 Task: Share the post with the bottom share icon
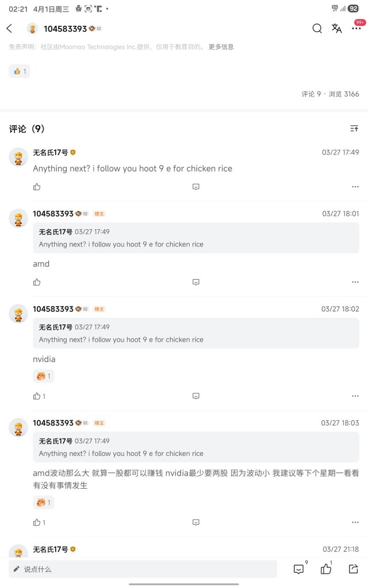(x=354, y=569)
